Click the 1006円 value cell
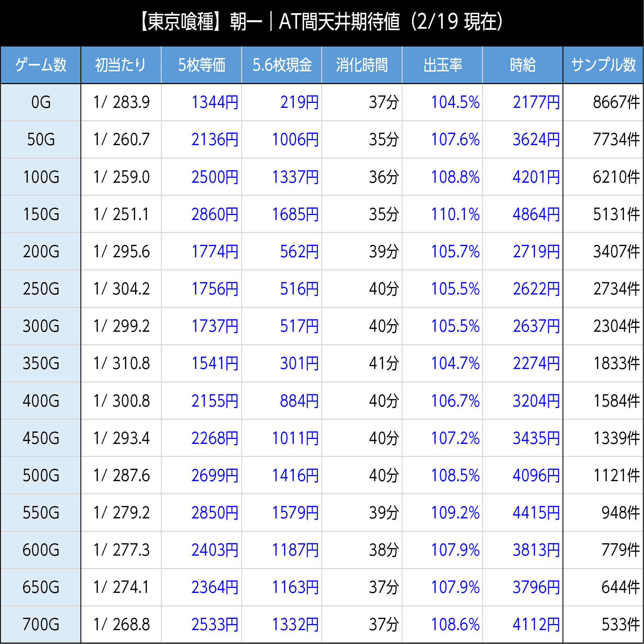Image resolution: width=644 pixels, height=644 pixels. point(282,139)
